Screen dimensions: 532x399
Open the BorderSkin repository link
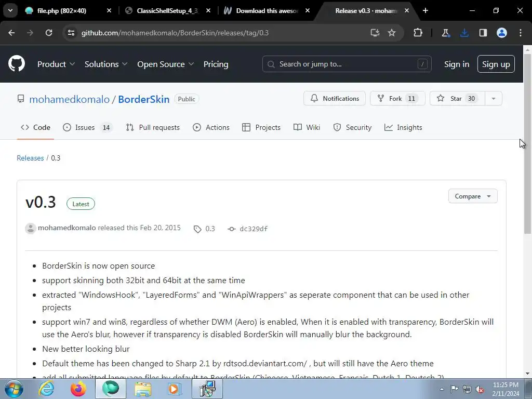click(143, 99)
